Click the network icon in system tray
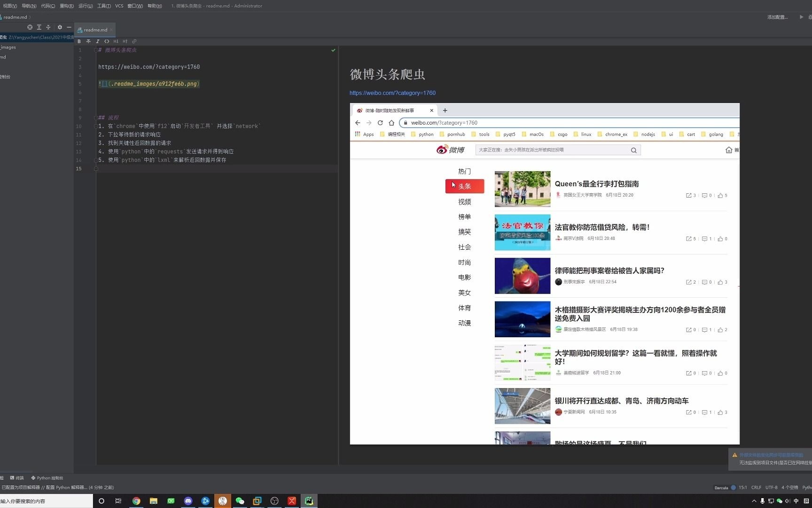This screenshot has height=508, width=812. pos(771,501)
